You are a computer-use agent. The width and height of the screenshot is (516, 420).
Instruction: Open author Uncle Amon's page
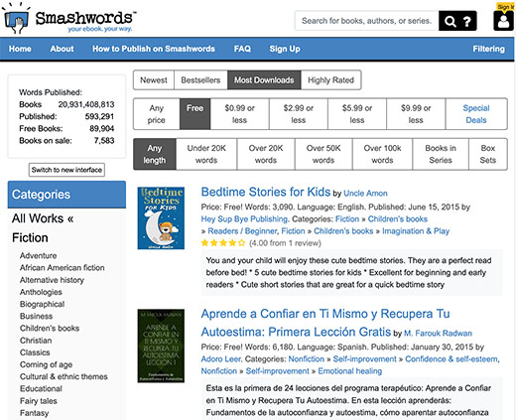[365, 194]
